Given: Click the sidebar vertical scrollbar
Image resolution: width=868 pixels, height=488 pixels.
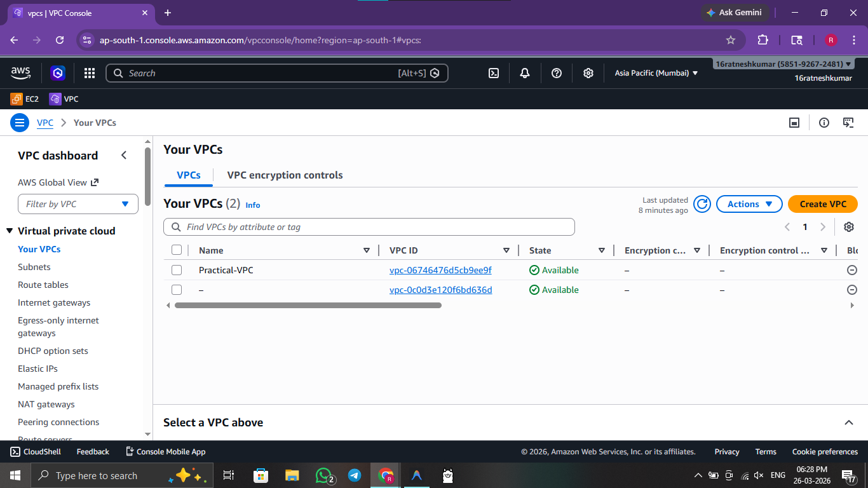Looking at the screenshot, I should 147,177.
